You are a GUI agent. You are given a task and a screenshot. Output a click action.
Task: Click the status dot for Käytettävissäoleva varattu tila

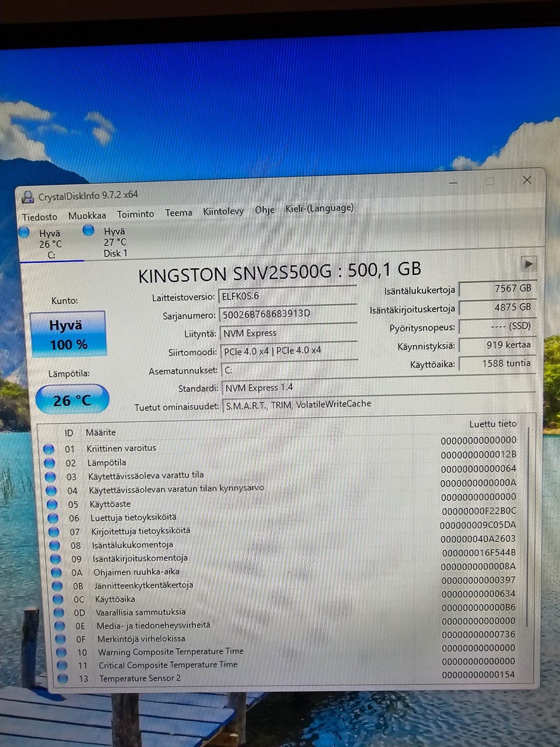[51, 477]
